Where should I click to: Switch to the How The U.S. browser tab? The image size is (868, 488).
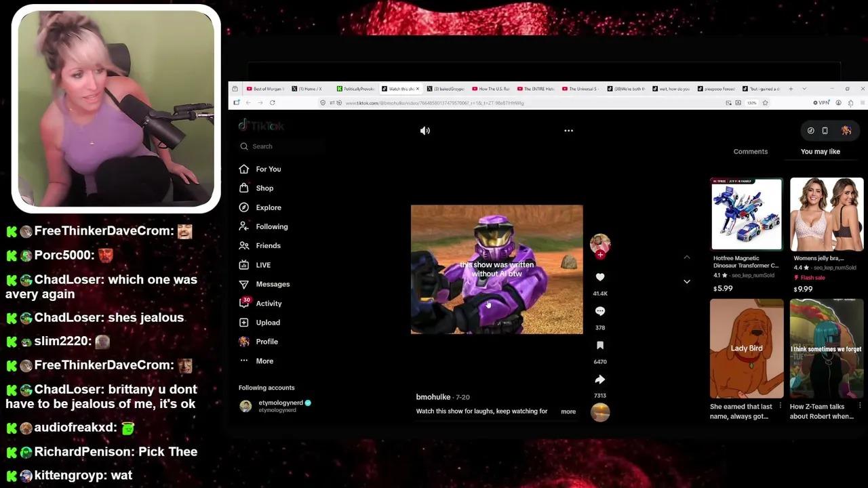pyautogui.click(x=491, y=89)
